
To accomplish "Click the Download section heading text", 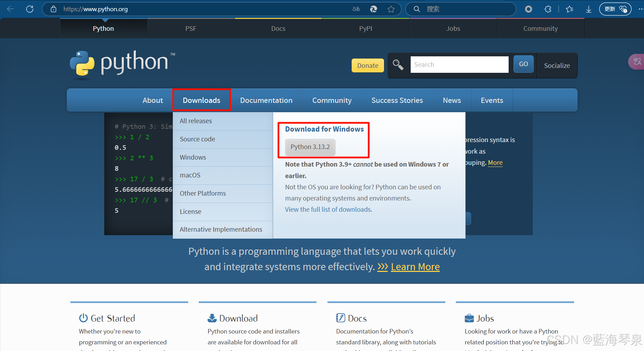I will pyautogui.click(x=239, y=318).
